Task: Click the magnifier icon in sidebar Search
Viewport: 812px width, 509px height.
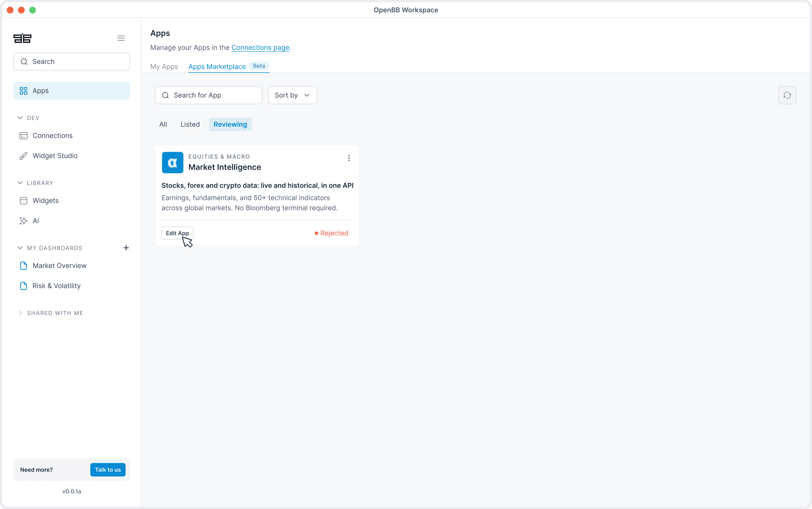Action: [x=24, y=62]
